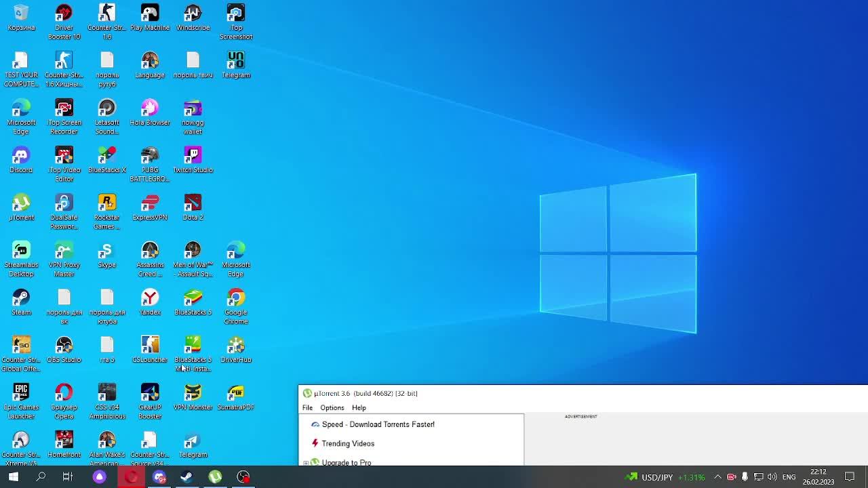
Task: Click the speedometer icon beside Speed entry
Action: [315, 424]
